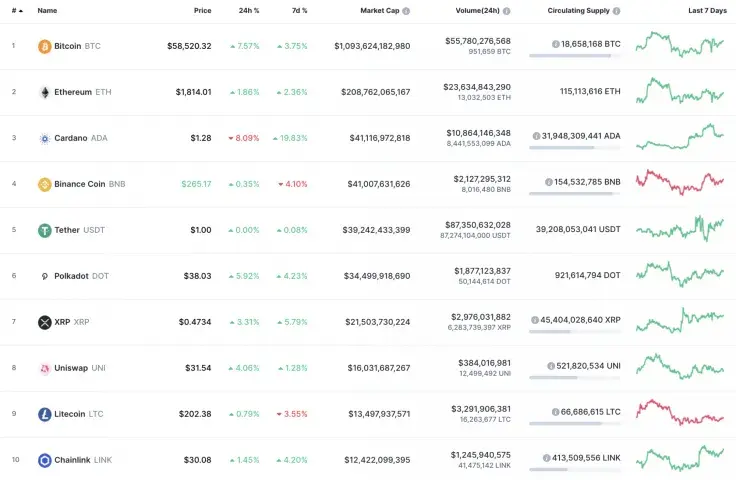The height and width of the screenshot is (480, 736).
Task: Click the Circulating Supply info icon
Action: (616, 10)
